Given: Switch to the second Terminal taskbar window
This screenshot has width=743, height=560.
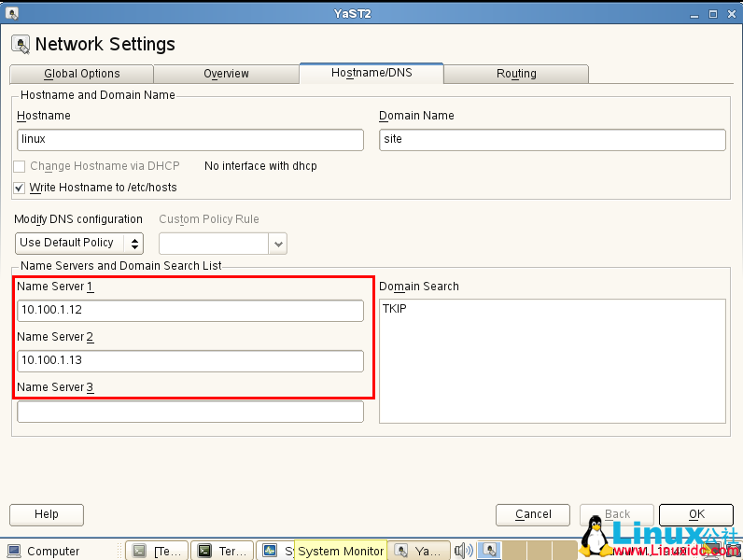Looking at the screenshot, I should tap(221, 551).
